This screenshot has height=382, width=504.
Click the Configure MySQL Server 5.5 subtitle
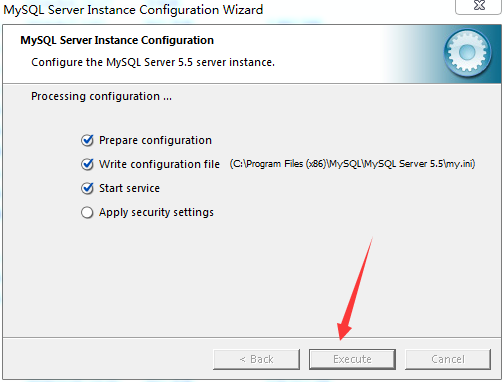tap(153, 62)
